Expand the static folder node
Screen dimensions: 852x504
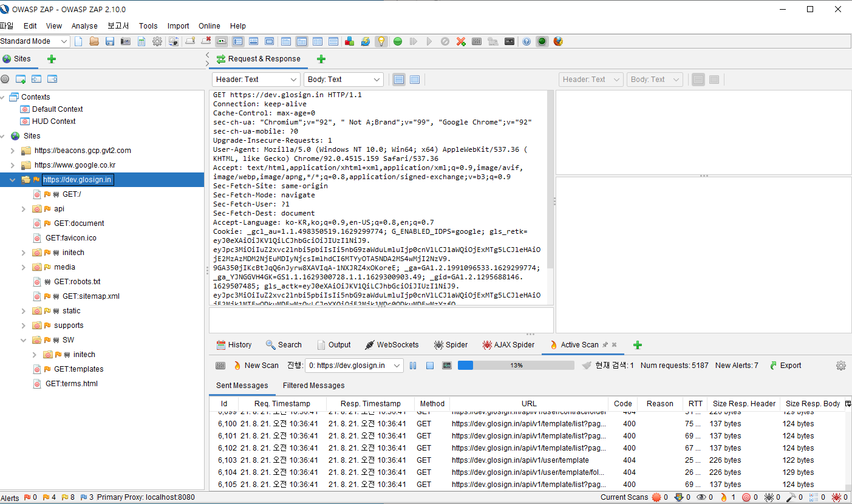(x=24, y=311)
